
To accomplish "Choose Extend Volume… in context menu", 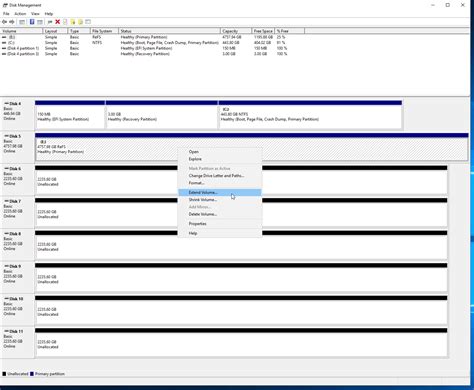I will pyautogui.click(x=220, y=192).
